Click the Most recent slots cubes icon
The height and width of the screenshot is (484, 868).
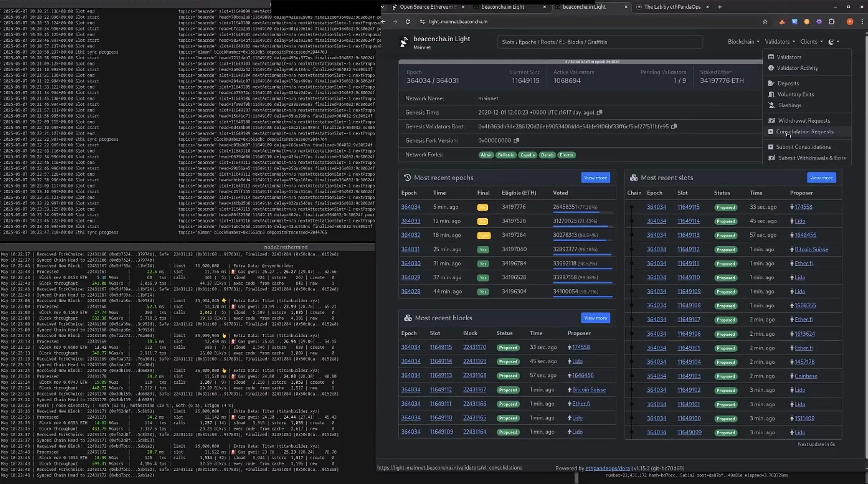(x=633, y=177)
